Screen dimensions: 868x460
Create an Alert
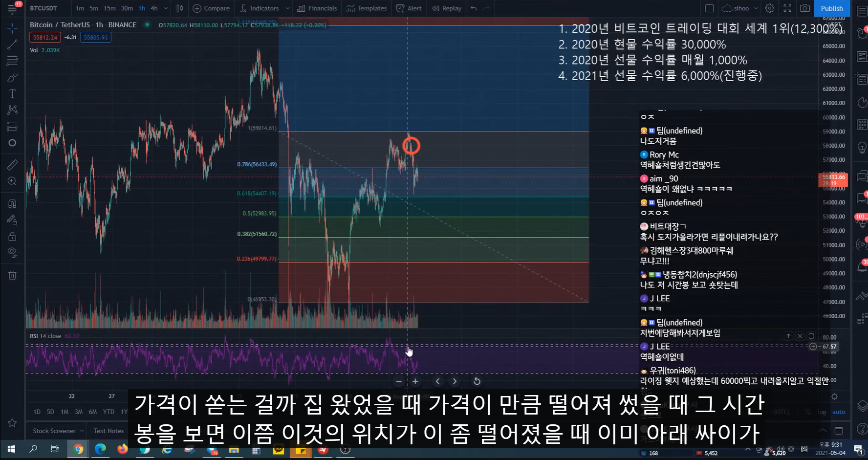point(409,8)
